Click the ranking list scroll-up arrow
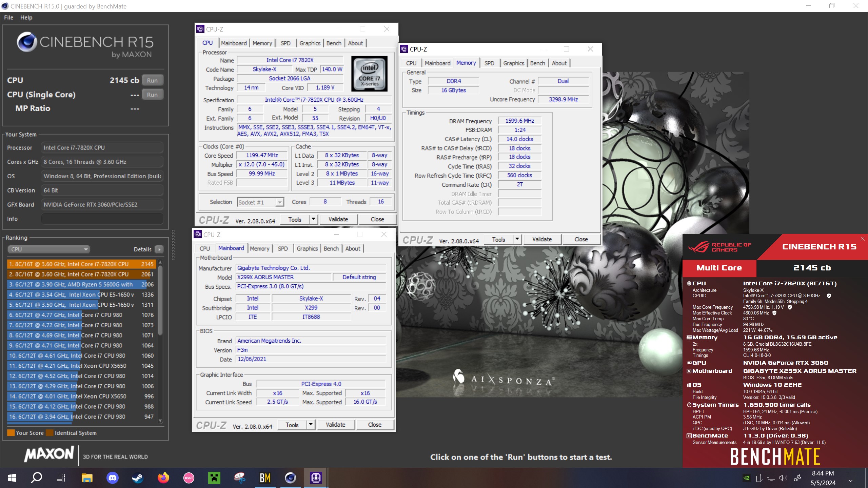This screenshot has height=488, width=868. 160,263
